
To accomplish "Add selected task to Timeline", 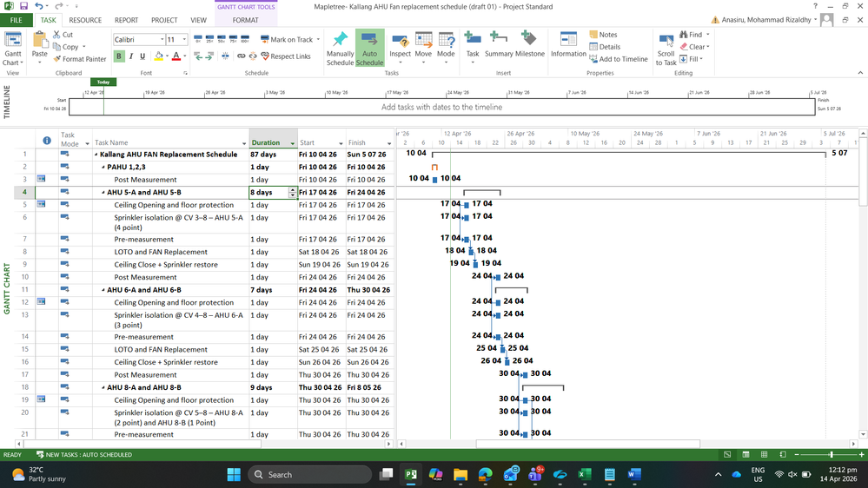I will point(619,59).
